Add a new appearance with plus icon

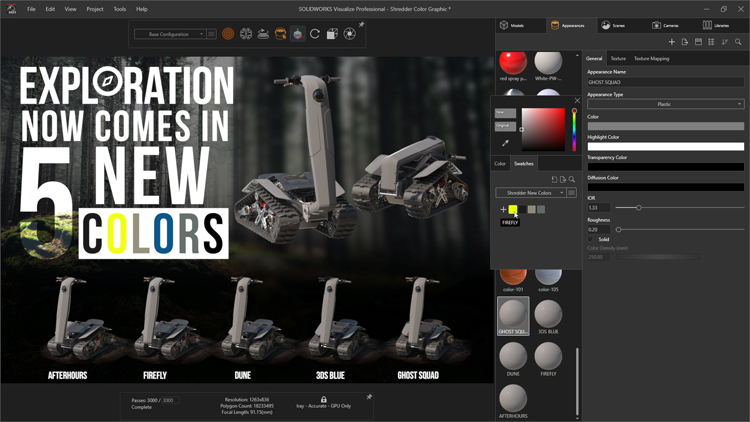click(672, 42)
